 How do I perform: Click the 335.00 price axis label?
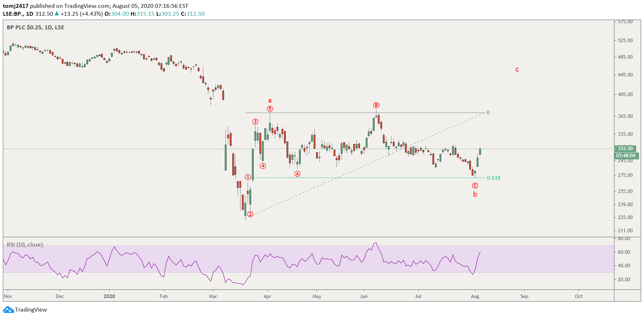(x=625, y=134)
